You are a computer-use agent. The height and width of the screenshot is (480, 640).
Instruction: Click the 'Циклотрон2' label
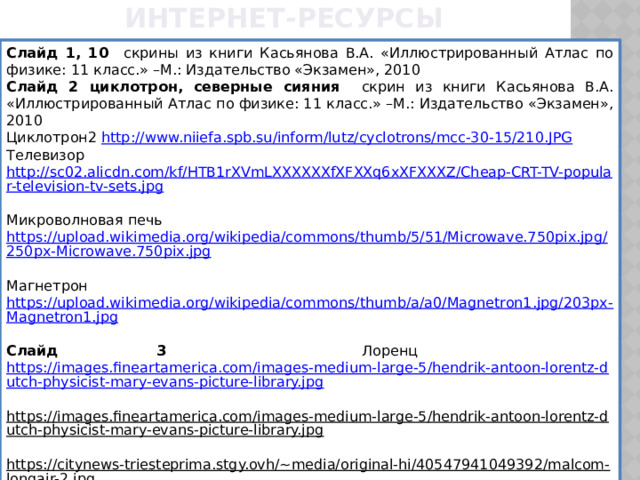tap(51, 136)
